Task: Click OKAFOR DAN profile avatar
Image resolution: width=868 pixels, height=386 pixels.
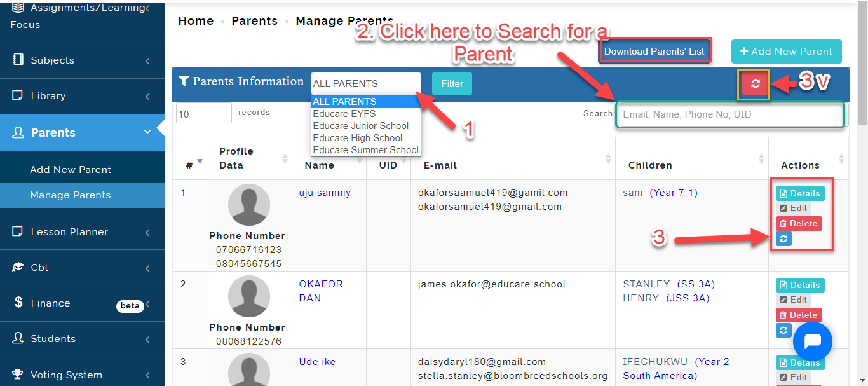Action: (x=249, y=296)
